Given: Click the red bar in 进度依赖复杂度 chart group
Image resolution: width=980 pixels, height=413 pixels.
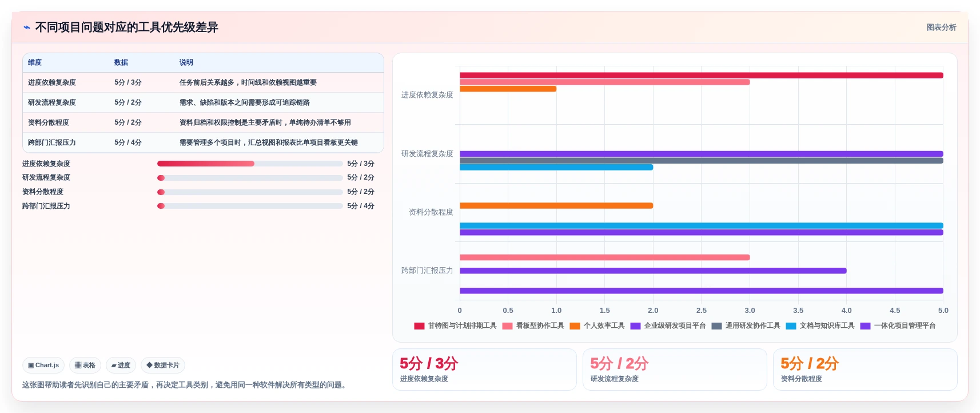Looking at the screenshot, I should (x=701, y=76).
